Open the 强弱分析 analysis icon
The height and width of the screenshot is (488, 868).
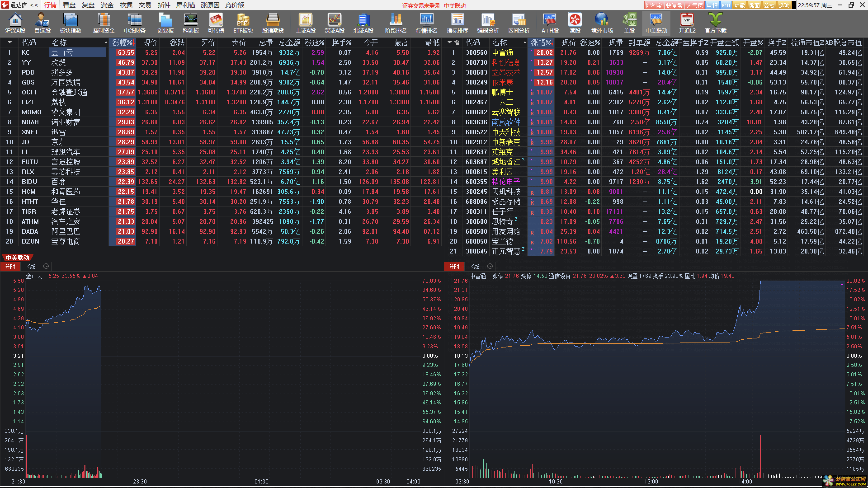tap(488, 23)
